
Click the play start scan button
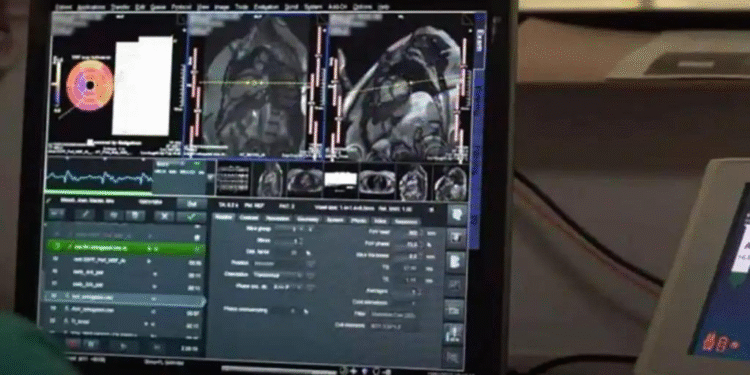pyautogui.click(x=124, y=345)
